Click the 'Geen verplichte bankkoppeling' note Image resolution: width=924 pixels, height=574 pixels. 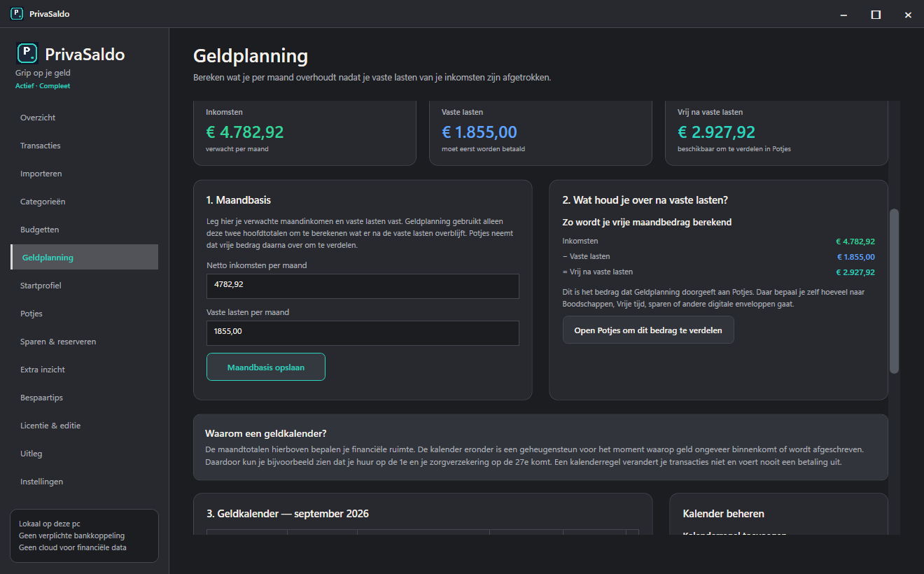click(x=71, y=535)
